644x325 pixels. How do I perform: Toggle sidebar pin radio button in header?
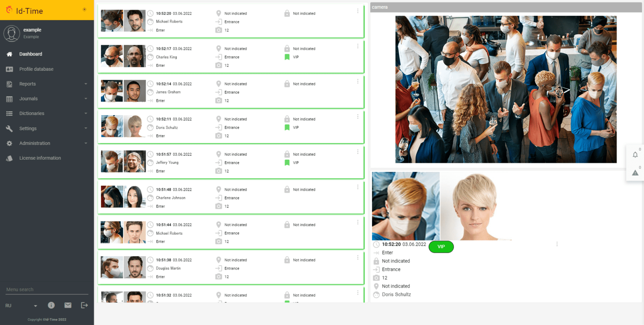tap(85, 9)
